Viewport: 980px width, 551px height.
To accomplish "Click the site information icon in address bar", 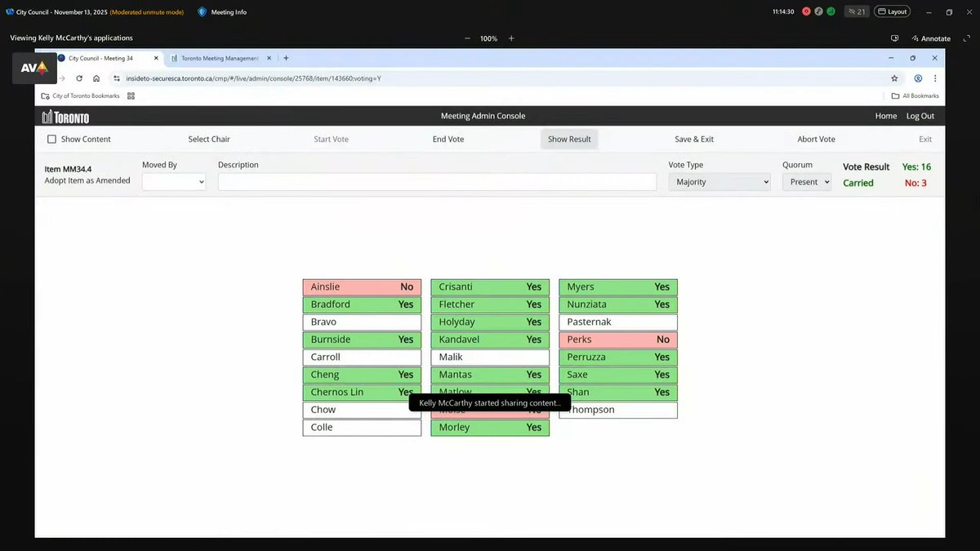I will (117, 78).
